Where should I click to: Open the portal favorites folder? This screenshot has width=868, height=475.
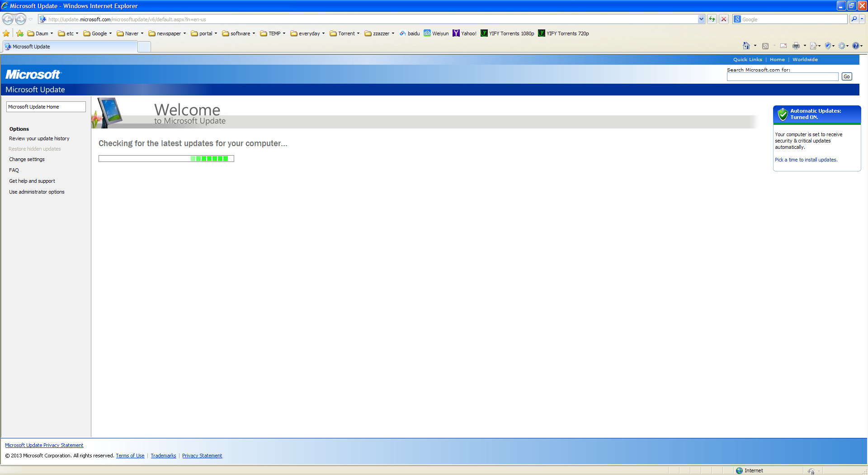(x=204, y=33)
